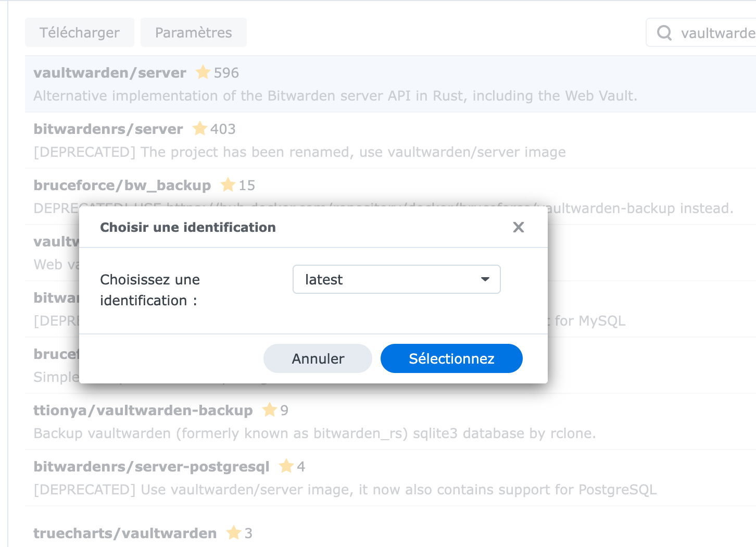The image size is (756, 547).
Task: Select the bruceforce/bw_backup row
Action: coord(390,196)
